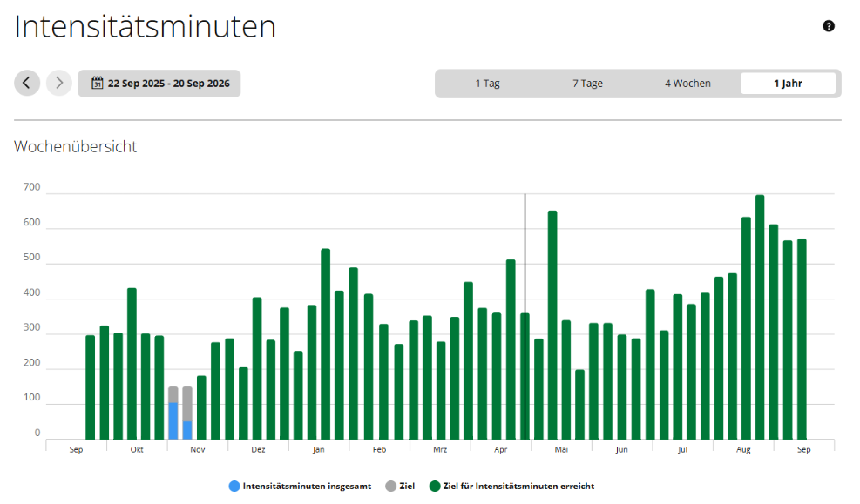Go to the previous date range

27,84
